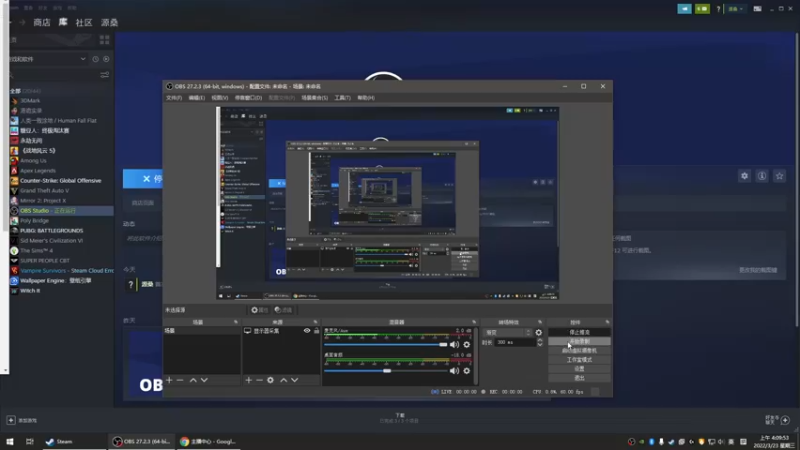The height and width of the screenshot is (450, 800).
Task: Open mic/Aux audio settings gear
Action: 466,344
